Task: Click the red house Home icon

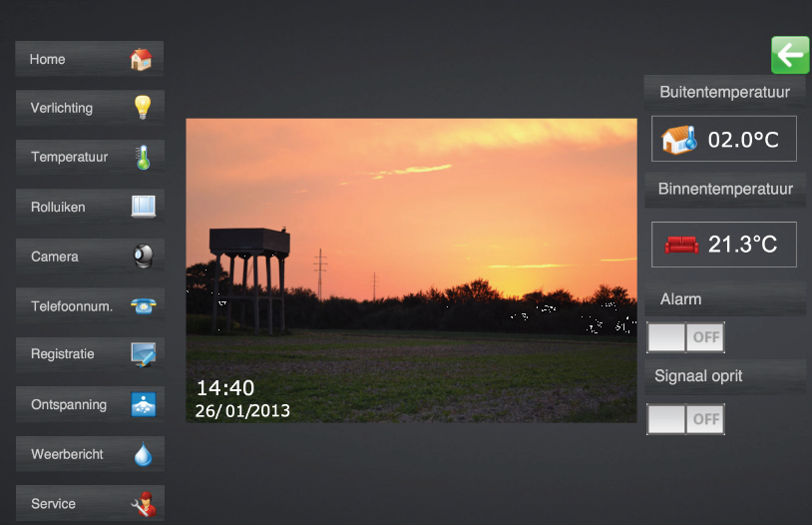Action: point(141,59)
